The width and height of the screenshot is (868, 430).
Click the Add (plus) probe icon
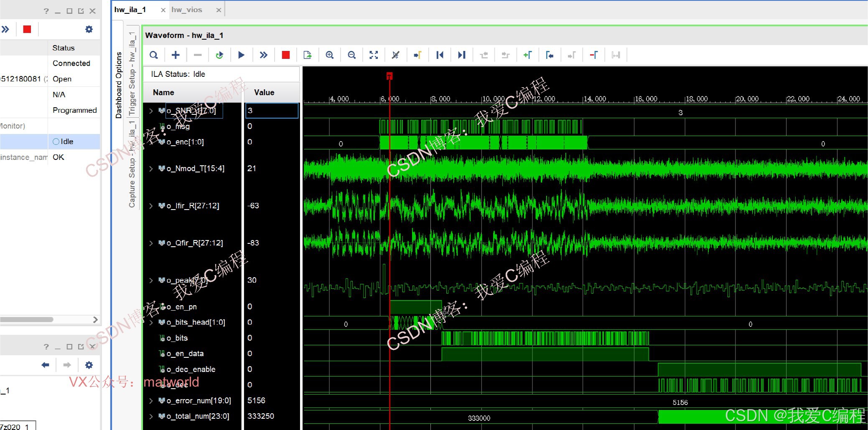point(176,55)
